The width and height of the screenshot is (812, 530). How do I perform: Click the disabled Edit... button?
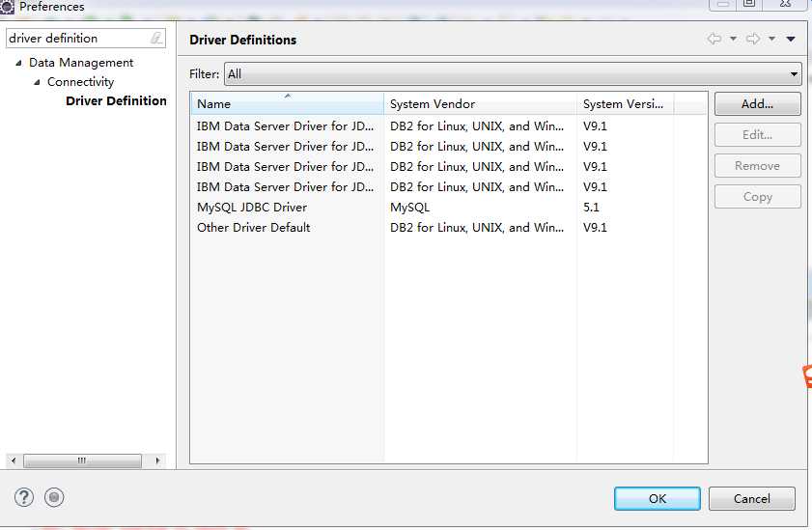click(x=757, y=135)
